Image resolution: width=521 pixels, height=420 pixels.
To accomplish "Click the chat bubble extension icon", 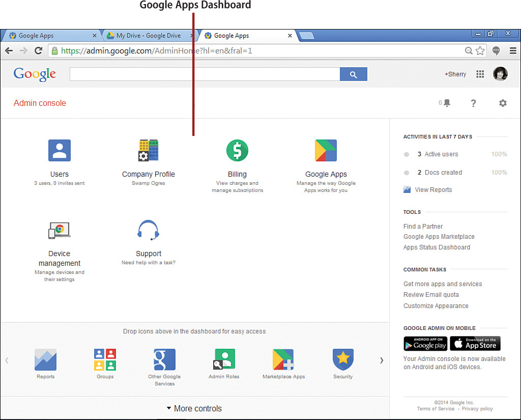I will [x=496, y=50].
